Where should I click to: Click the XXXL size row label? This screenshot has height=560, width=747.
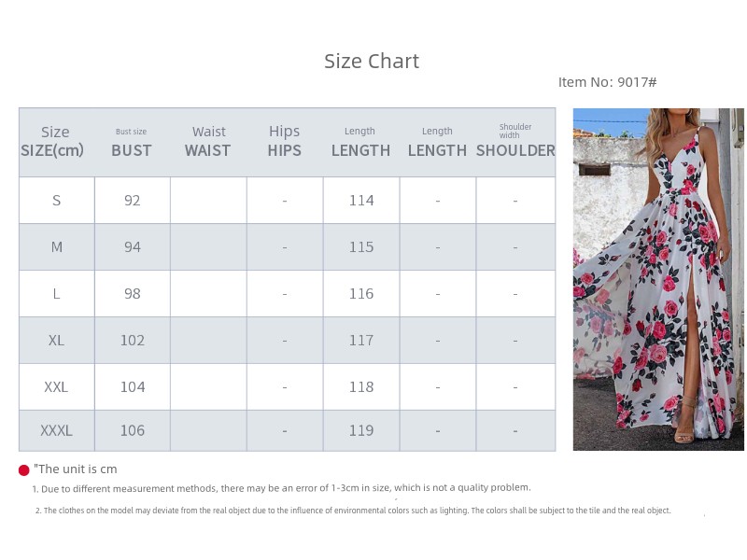point(57,430)
